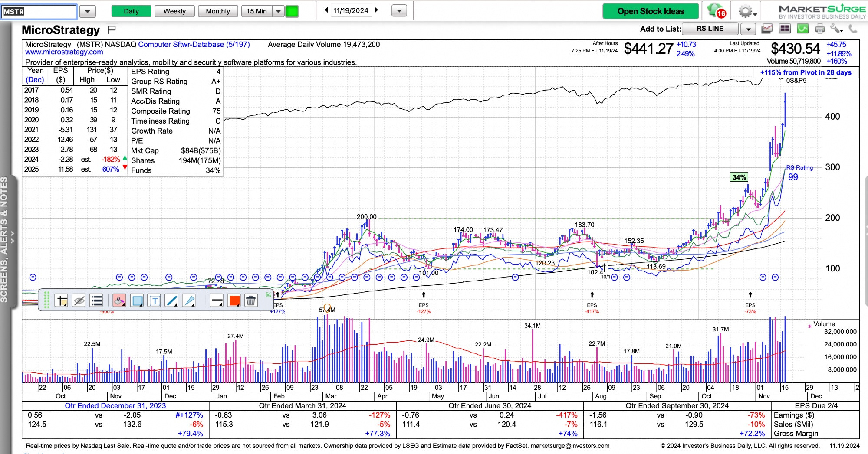Expand the intraday interval dropdown
This screenshot has height=454, width=868.
(279, 11)
